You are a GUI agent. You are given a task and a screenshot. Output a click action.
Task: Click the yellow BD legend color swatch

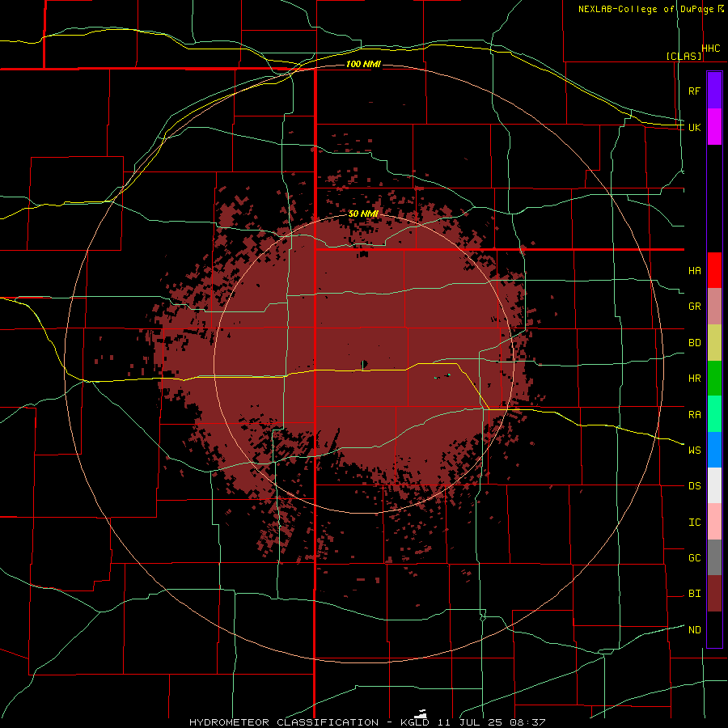(714, 342)
